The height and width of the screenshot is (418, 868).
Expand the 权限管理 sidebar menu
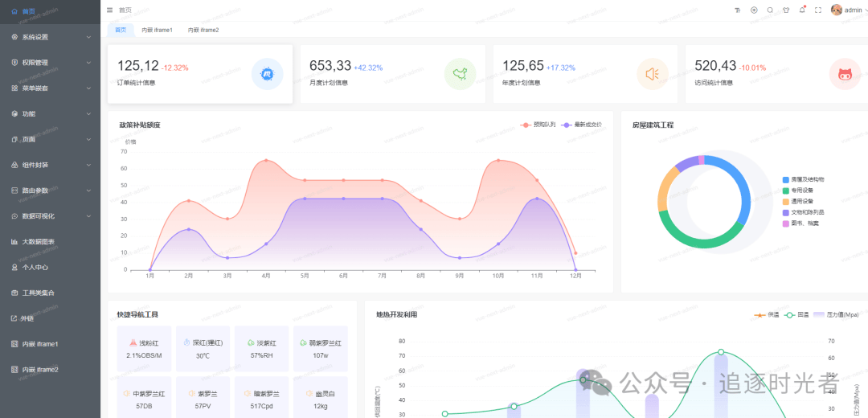click(50, 63)
